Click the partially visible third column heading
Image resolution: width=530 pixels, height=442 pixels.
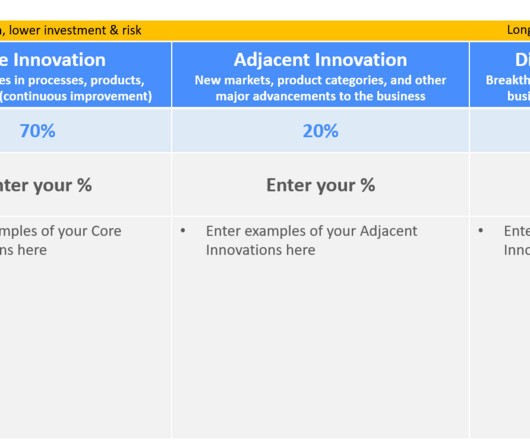pyautogui.click(x=522, y=60)
